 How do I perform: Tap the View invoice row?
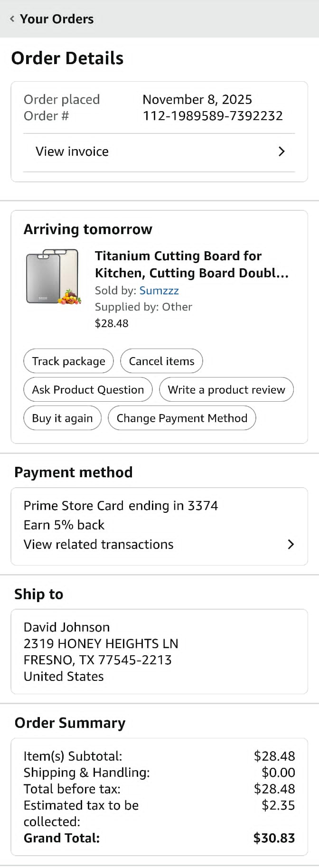(x=72, y=151)
